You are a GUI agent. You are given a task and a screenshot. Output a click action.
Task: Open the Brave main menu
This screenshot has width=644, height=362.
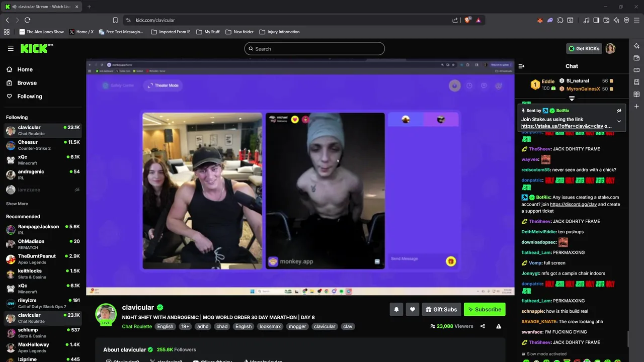pyautogui.click(x=636, y=20)
